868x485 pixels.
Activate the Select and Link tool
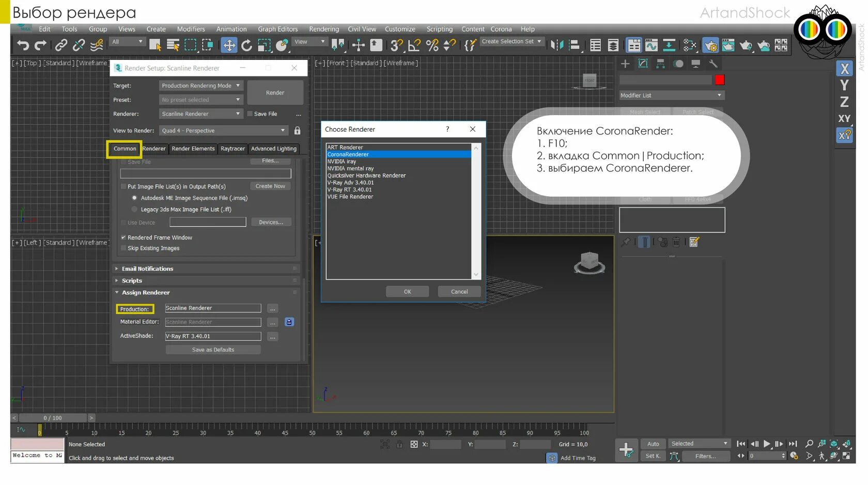[61, 45]
